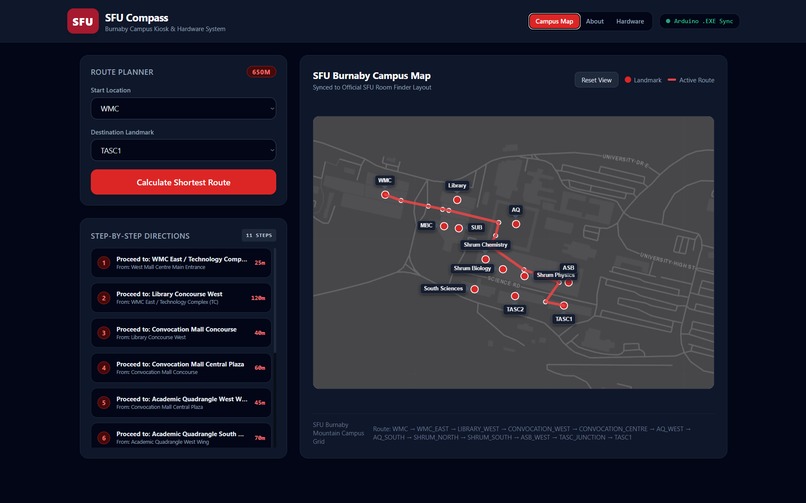Click the Arduino .EXE Sync status indicator
Image resolution: width=806 pixels, height=503 pixels.
click(x=700, y=21)
